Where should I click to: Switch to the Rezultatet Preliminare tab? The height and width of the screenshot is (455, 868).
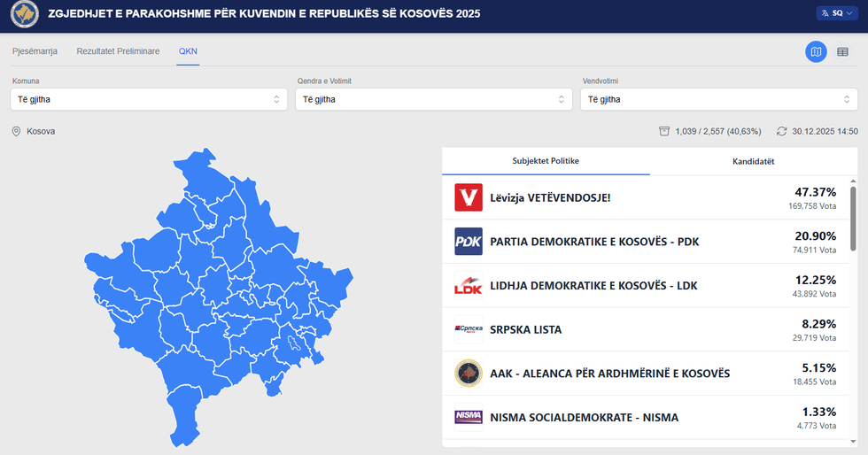pyautogui.click(x=118, y=51)
